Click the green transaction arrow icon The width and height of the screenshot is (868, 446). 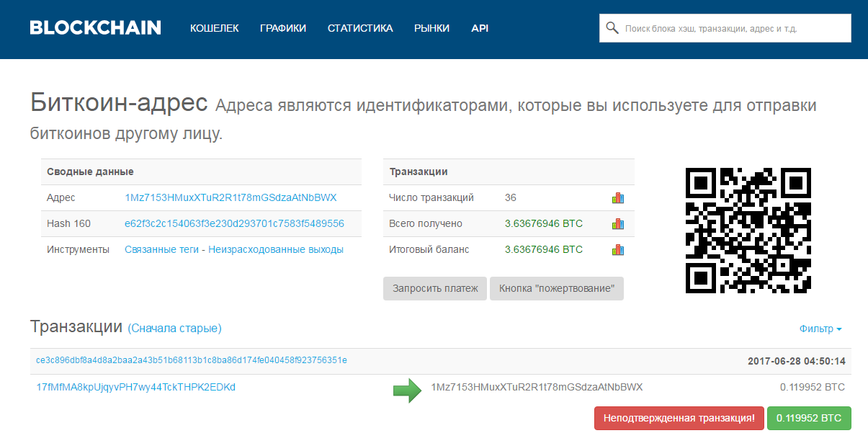point(407,391)
